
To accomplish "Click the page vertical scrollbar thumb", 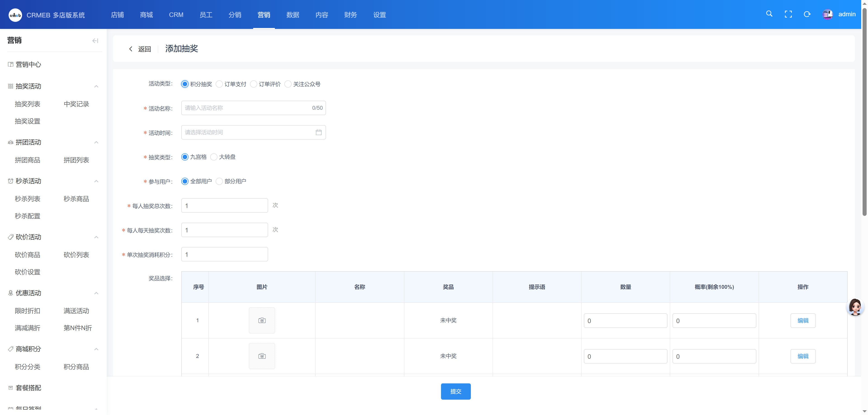I will tap(864, 111).
